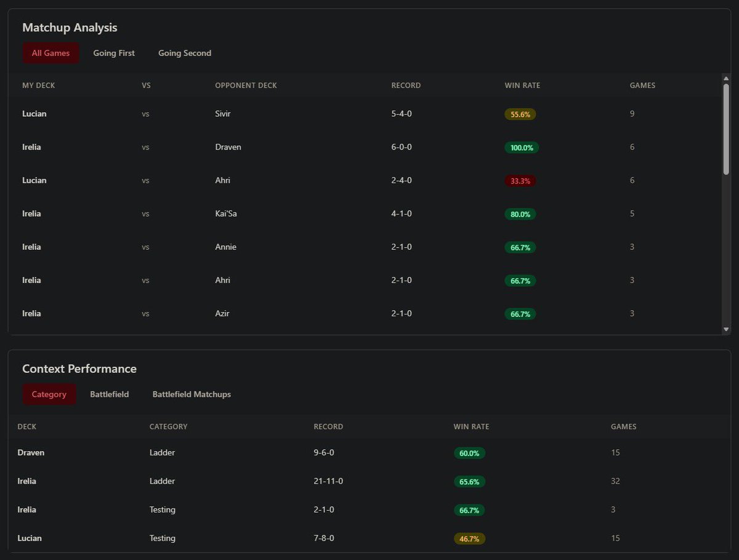
Task: Click the Irelia deck in the Kai'Sa row
Action: point(31,214)
